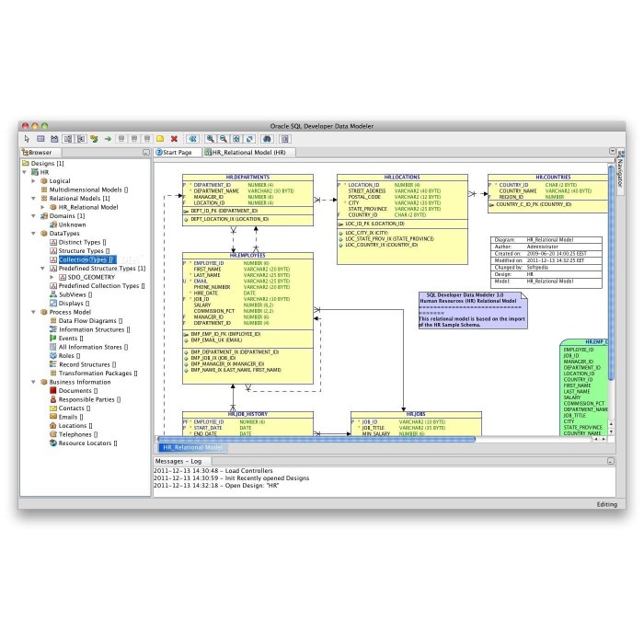Select the HR.EMPLOYEES table header
Viewport: 644px width, 644px height.
pos(247,256)
